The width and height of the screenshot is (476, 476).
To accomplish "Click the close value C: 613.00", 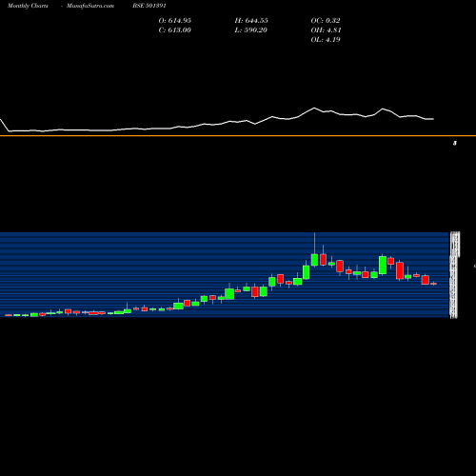I will click(175, 30).
